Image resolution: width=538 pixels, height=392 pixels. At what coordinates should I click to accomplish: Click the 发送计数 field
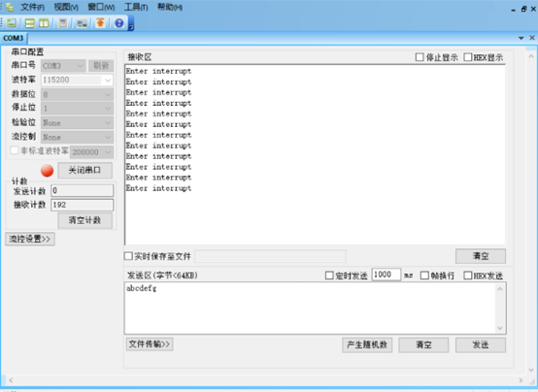(82, 191)
